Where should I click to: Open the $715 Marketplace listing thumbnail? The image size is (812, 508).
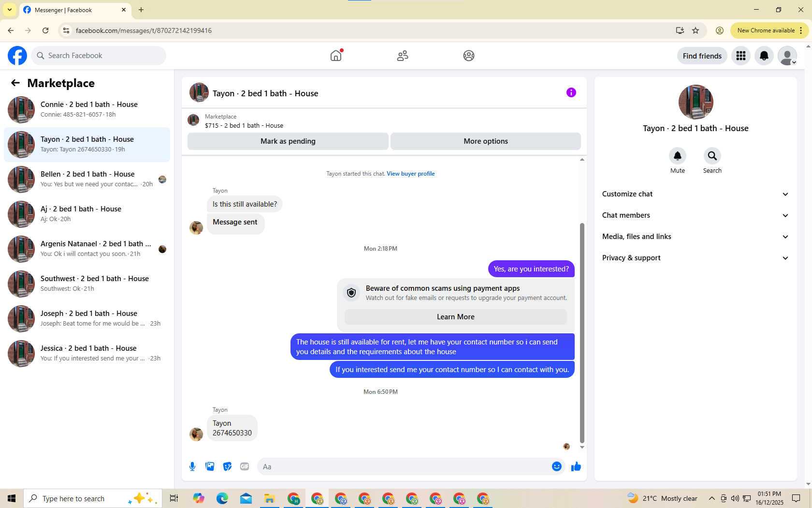tap(193, 120)
